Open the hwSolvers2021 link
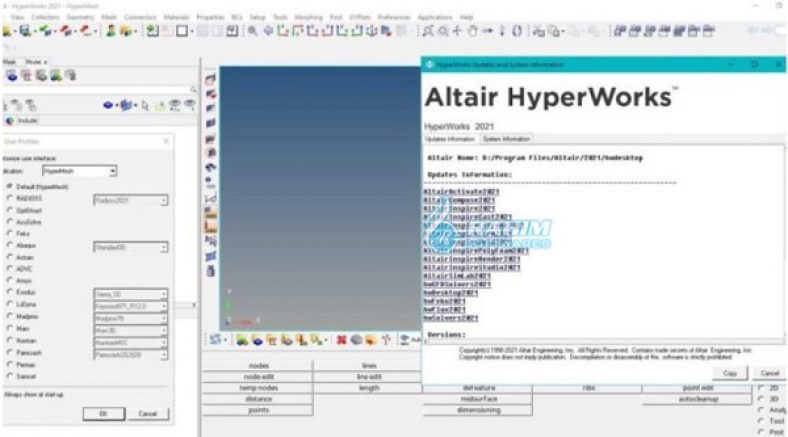788x437 pixels. tap(451, 318)
